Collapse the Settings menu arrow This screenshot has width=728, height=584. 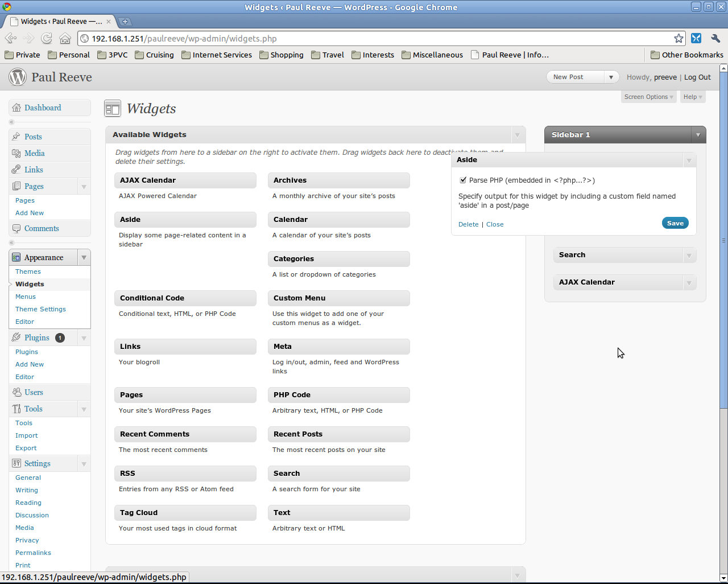coord(84,463)
